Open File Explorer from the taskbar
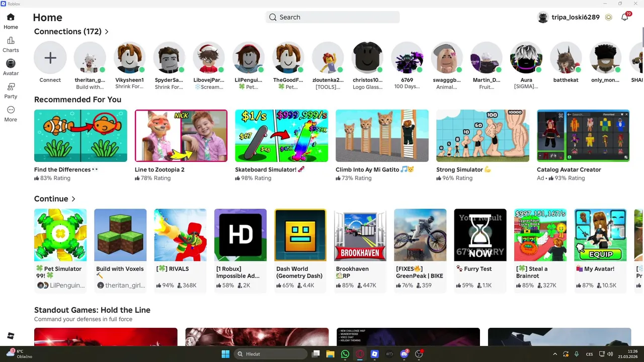The width and height of the screenshot is (644, 362). 330,354
